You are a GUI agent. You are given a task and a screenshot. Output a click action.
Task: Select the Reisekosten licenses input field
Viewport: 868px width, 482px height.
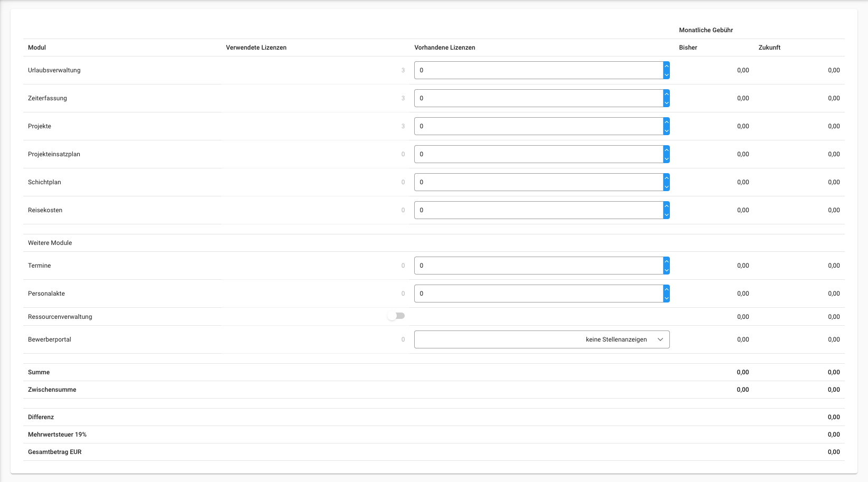[538, 210]
